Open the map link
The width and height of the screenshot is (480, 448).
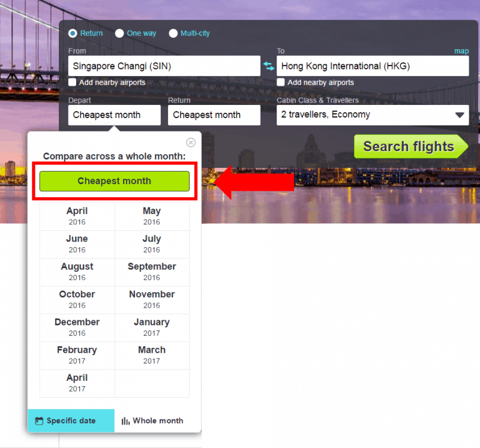461,51
